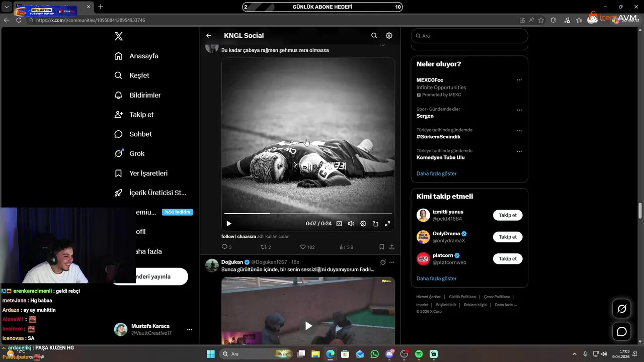
Task: Search inside the KNGL Social community
Action: (374, 36)
